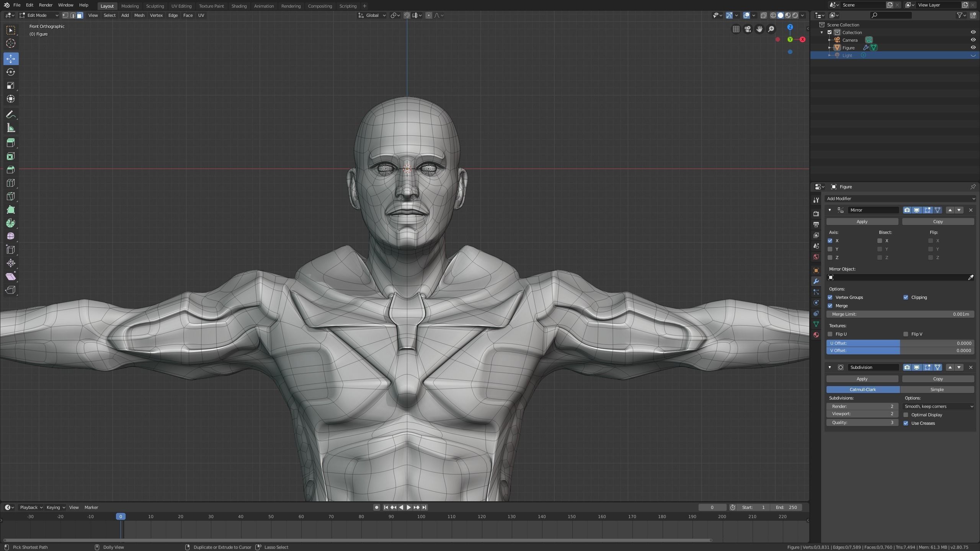The image size is (980, 551).
Task: Switch Subdivision to Simple mode
Action: click(938, 389)
